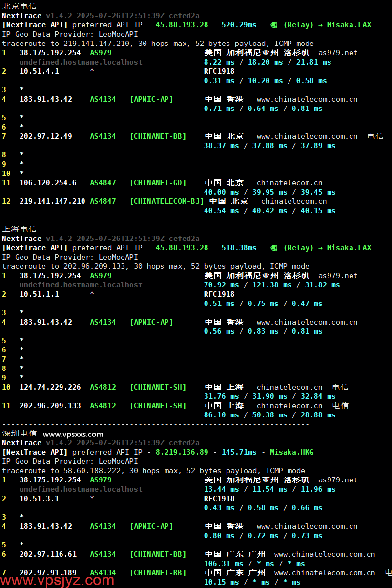The image size is (392, 588).
Task: Select timing '70.92 ms / 121.38 ms / 31.82 ms'
Action: click(x=272, y=285)
